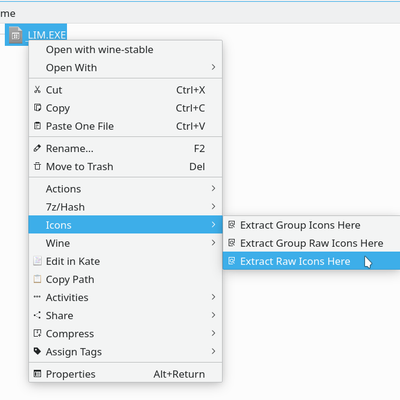Screen dimensions: 400x400
Task: Select Edit in Kate
Action: pos(125,261)
